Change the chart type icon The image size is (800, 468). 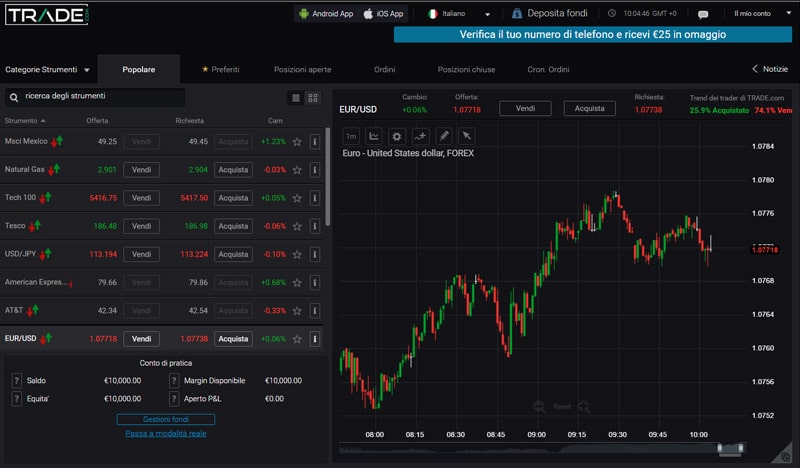(x=374, y=136)
